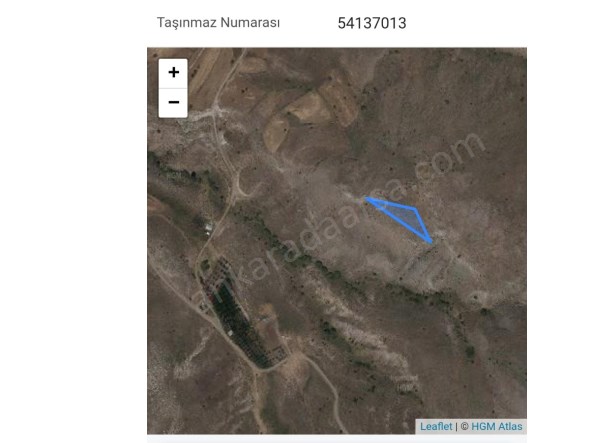Open the Leaflet attribution link

(436, 426)
